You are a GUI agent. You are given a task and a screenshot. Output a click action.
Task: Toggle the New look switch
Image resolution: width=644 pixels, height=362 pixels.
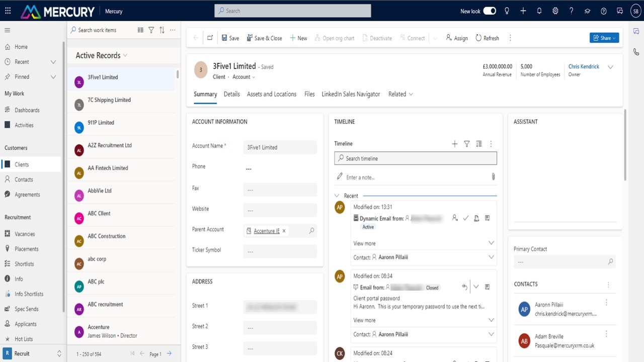(x=490, y=11)
